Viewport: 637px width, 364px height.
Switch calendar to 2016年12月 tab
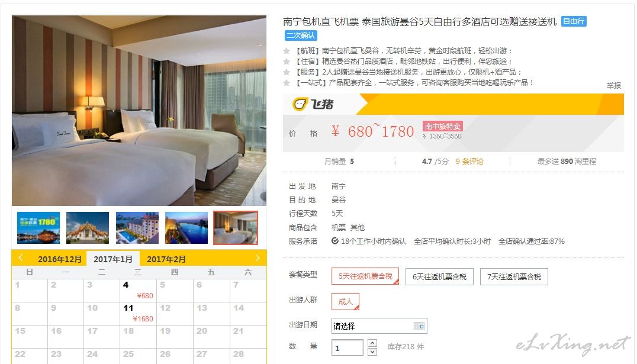(x=60, y=259)
